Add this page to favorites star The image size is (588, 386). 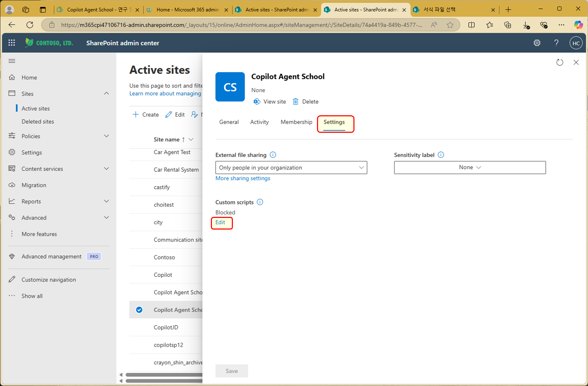point(450,25)
